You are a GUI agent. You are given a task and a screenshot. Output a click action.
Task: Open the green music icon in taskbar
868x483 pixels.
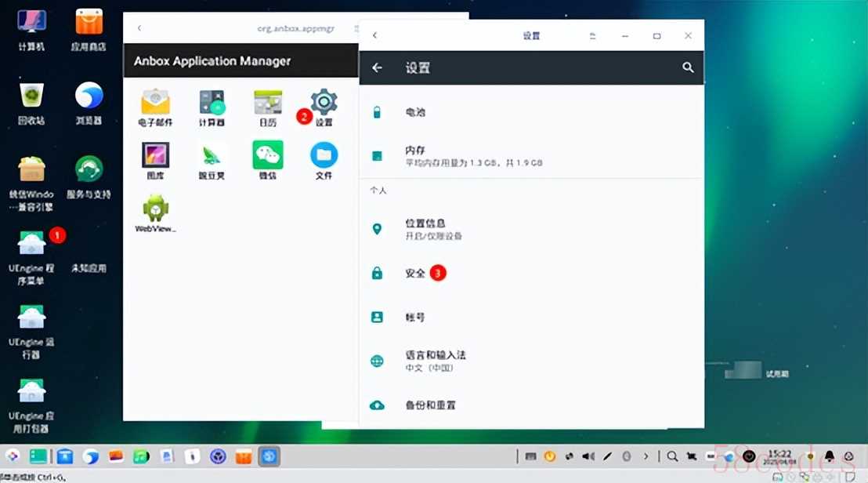click(141, 456)
